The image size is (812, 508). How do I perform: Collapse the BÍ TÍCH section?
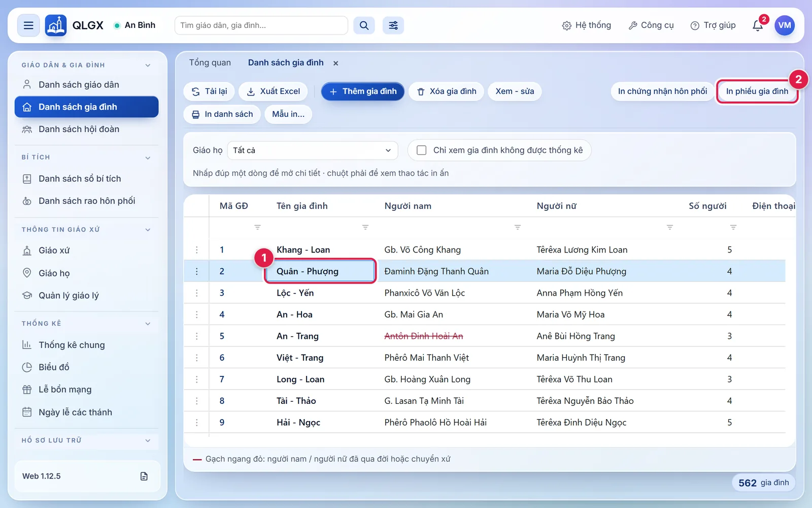[148, 157]
